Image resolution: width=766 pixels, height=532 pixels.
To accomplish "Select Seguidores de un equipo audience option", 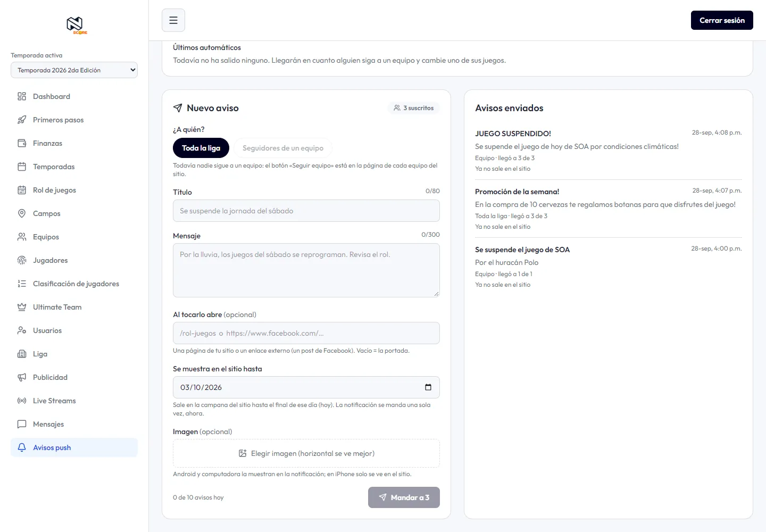I will [x=283, y=148].
